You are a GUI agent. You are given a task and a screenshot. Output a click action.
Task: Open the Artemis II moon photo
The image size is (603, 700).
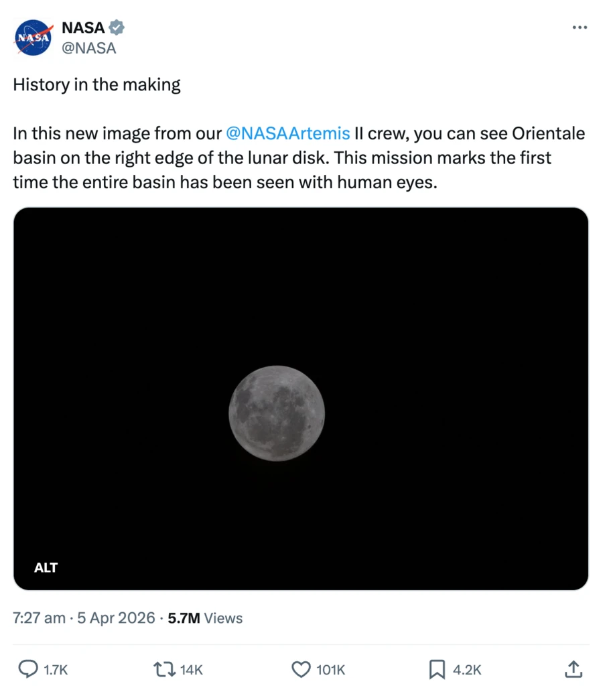click(277, 413)
